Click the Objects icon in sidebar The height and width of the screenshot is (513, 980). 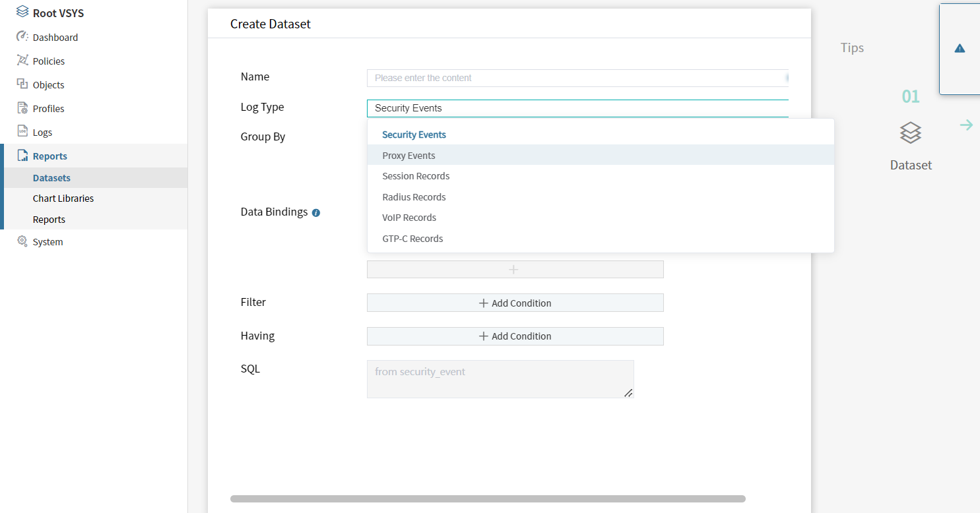[x=22, y=84]
